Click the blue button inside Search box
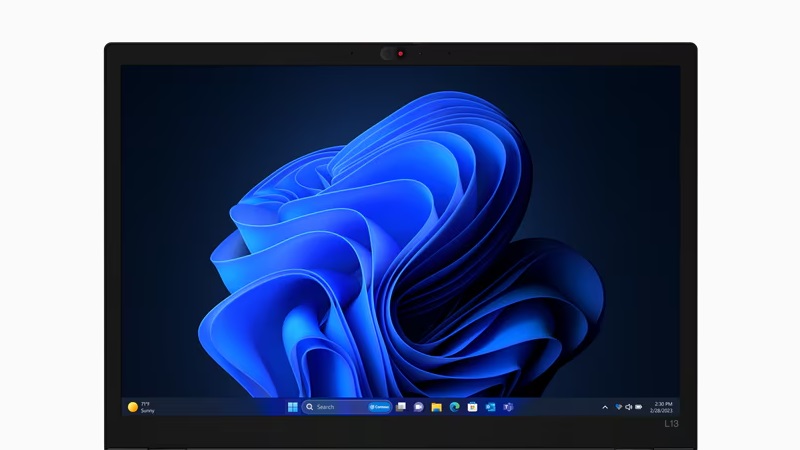 380,407
